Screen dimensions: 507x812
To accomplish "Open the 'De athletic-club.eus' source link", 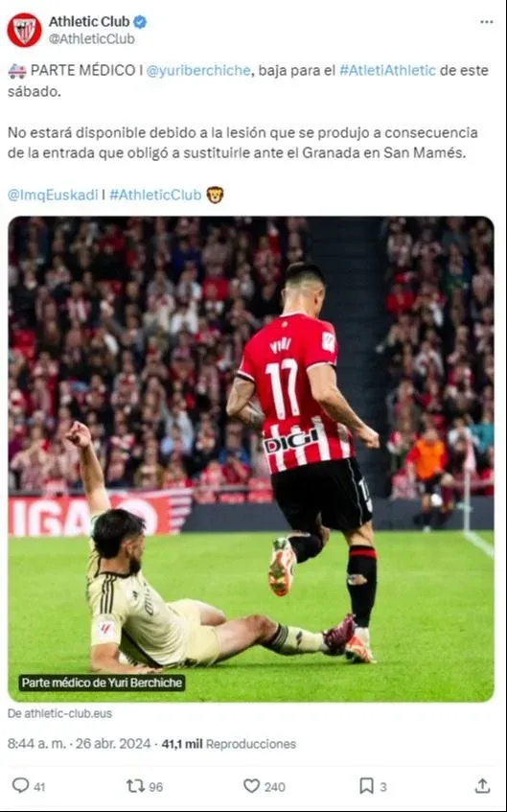I will tap(59, 713).
